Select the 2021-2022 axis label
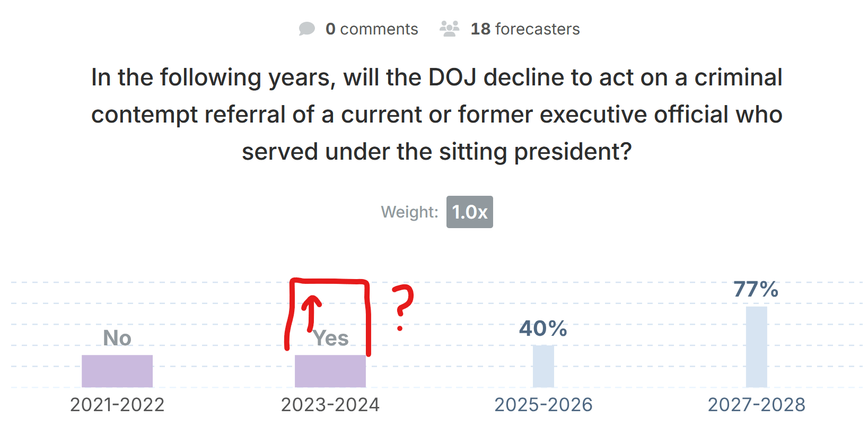Viewport: 868px width, 443px height. point(117,405)
